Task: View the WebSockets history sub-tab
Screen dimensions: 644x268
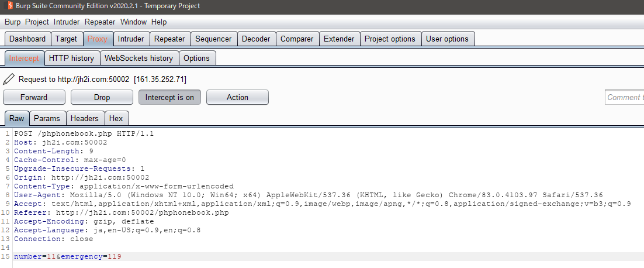Action: (139, 58)
